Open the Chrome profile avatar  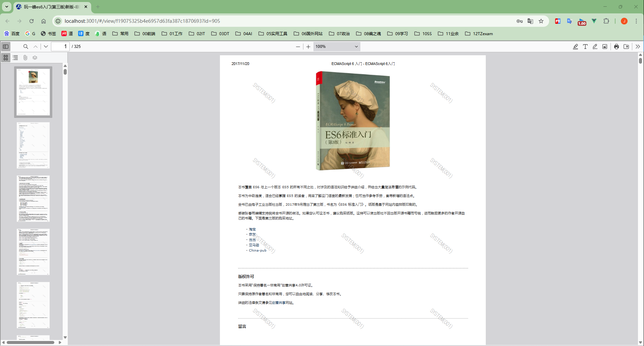(x=624, y=21)
